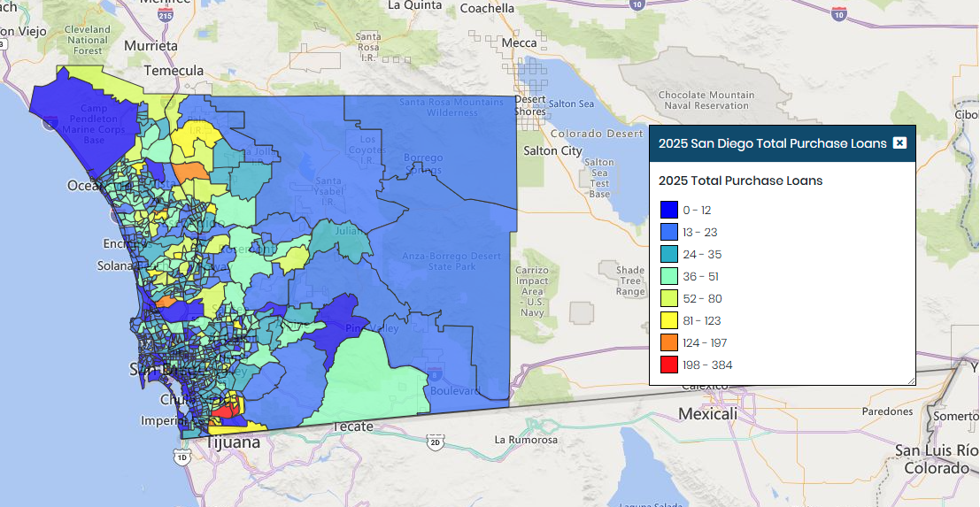The image size is (980, 507).
Task: Click the Boulevard map label
Action: (x=456, y=391)
